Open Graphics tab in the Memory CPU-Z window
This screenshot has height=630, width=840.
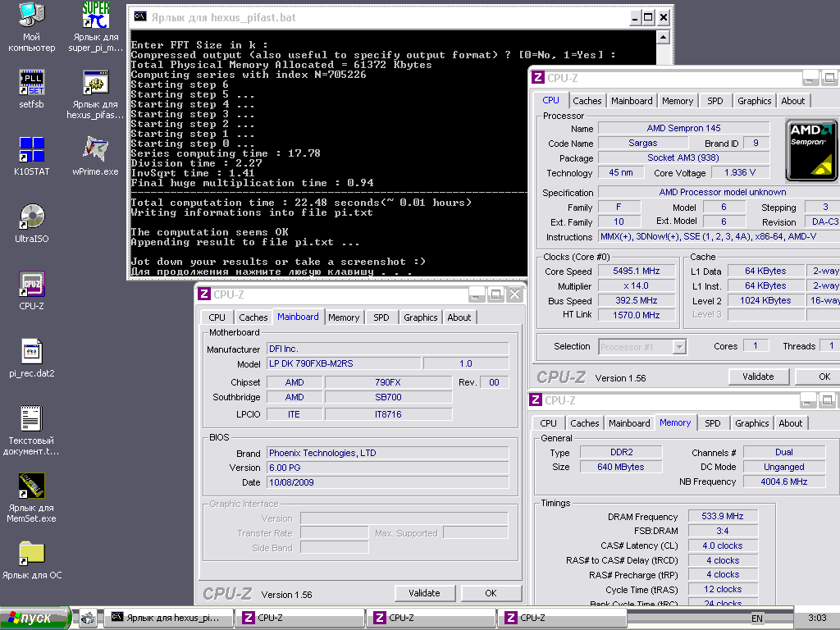tap(751, 423)
